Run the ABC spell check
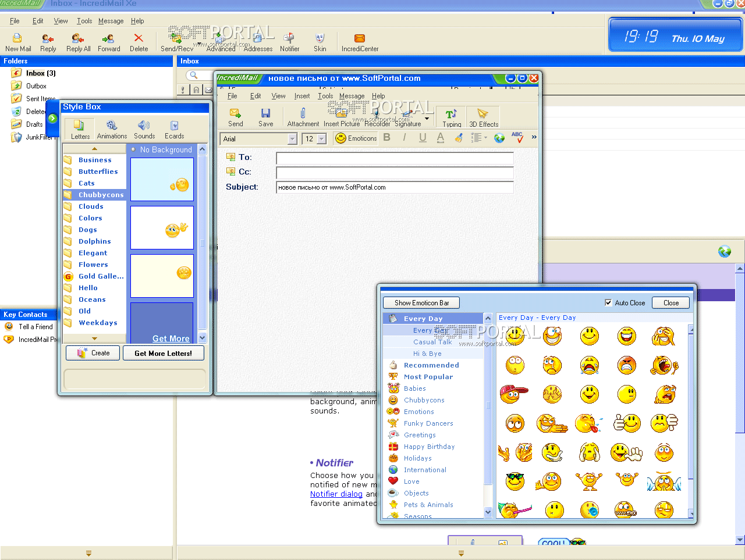The image size is (745, 560). click(517, 137)
